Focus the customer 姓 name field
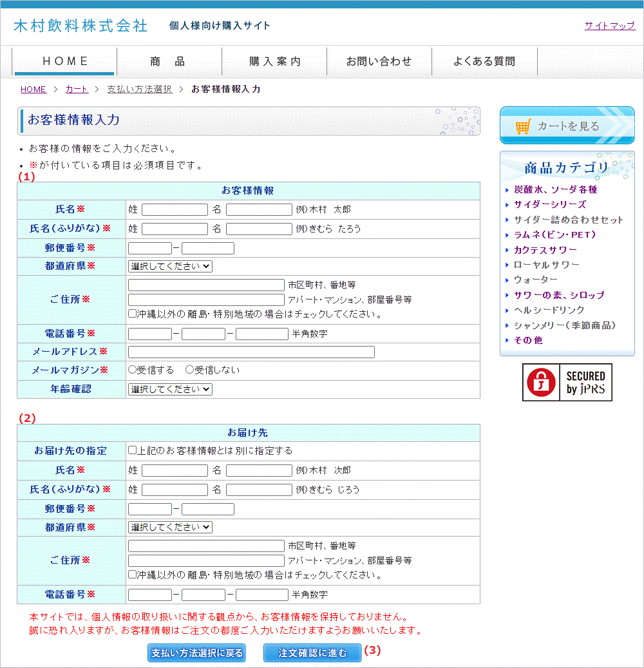The height and width of the screenshot is (668, 644). point(175,210)
